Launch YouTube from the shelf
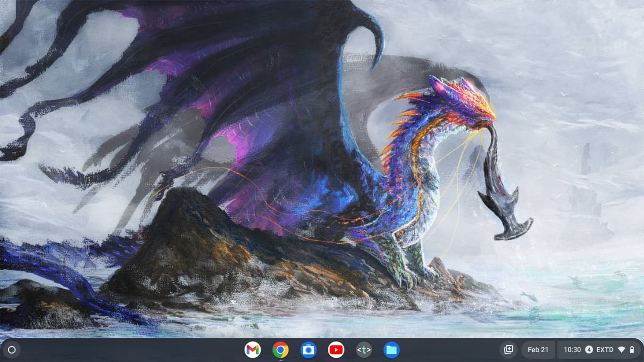Image resolution: width=644 pixels, height=362 pixels. (x=336, y=350)
